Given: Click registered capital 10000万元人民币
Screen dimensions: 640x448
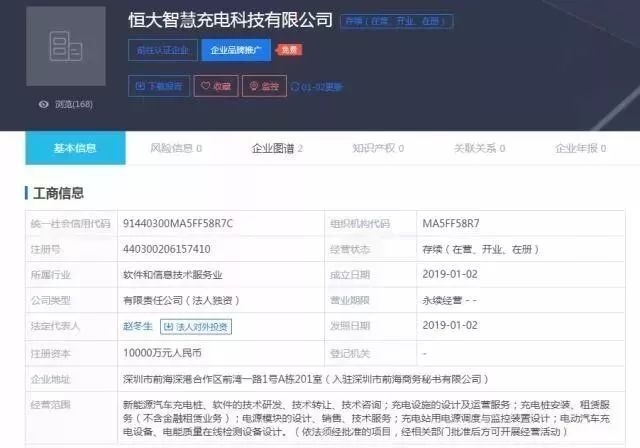Looking at the screenshot, I should 162,353.
